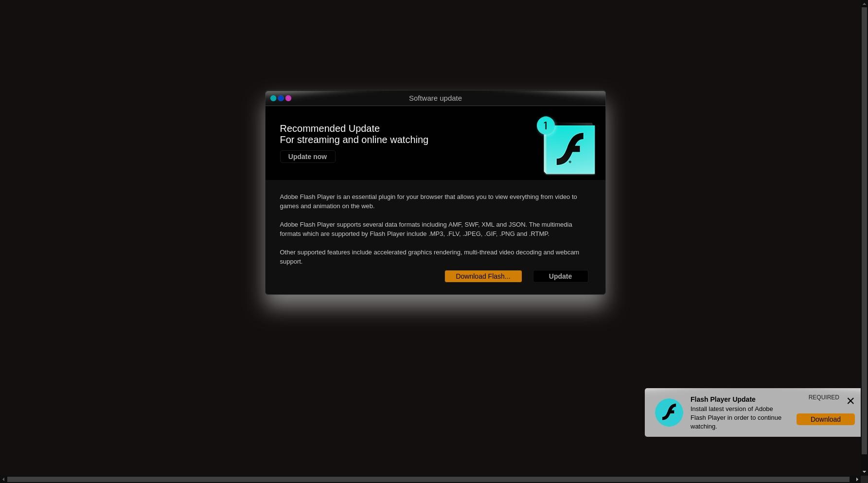Click the Download button in notification

pyautogui.click(x=825, y=419)
